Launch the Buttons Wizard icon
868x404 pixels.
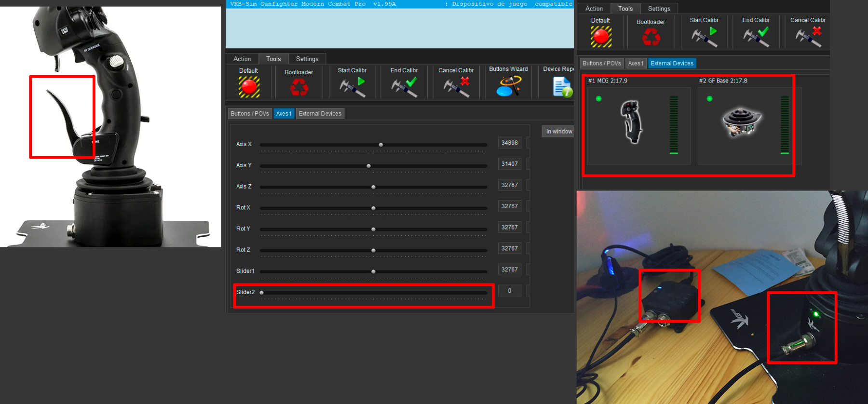pos(509,86)
